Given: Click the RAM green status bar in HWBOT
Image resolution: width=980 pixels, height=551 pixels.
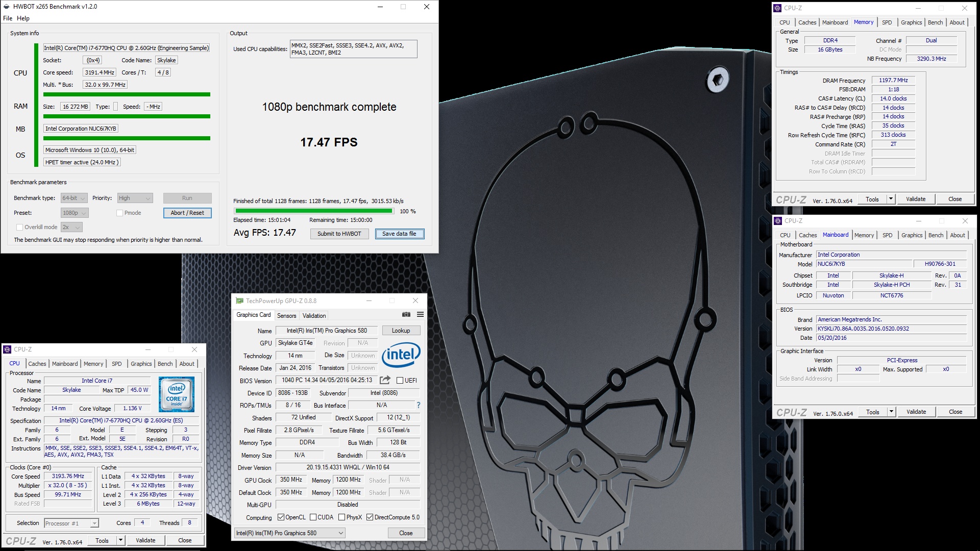Looking at the screenshot, I should pos(127,116).
